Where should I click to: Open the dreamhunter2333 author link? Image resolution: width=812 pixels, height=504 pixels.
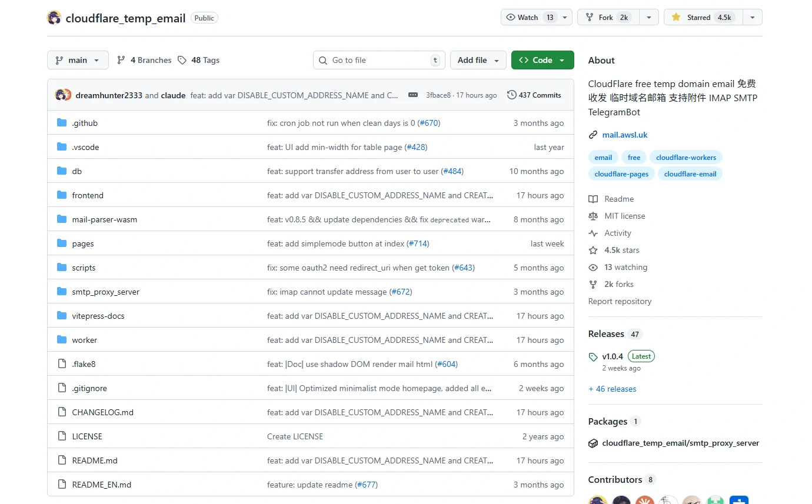coord(109,95)
